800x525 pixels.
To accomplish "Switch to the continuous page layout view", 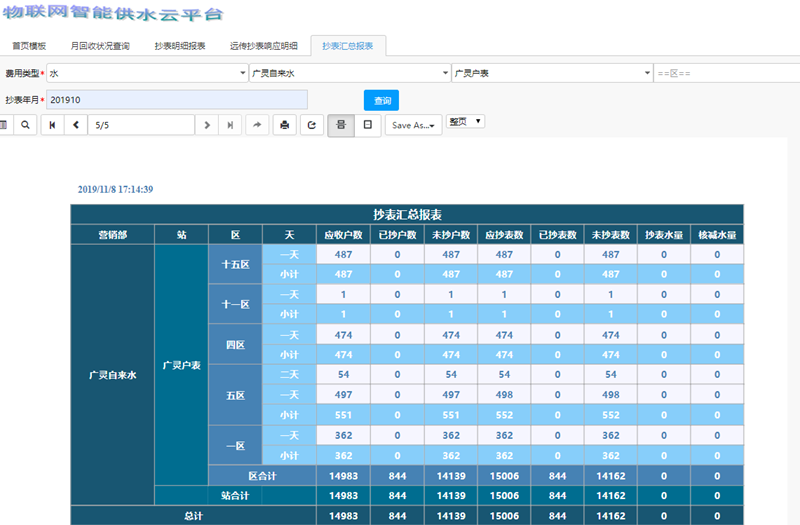I will [341, 125].
